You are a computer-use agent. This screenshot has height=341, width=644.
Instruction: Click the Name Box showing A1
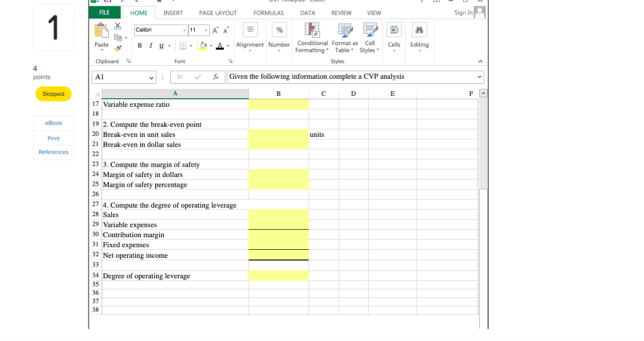pyautogui.click(x=123, y=77)
